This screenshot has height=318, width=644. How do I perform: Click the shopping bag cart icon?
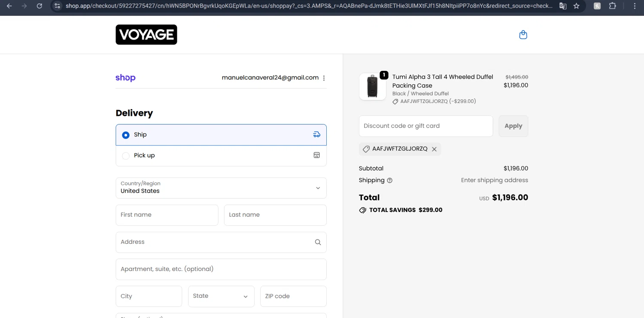point(523,35)
